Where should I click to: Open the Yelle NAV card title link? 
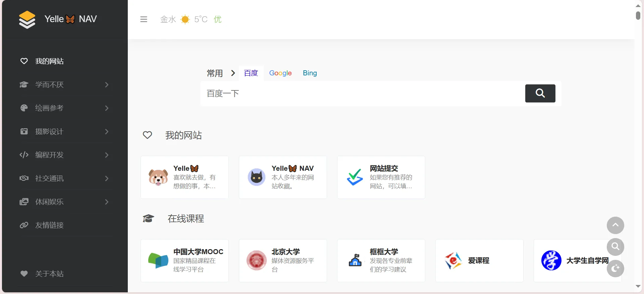tap(292, 168)
